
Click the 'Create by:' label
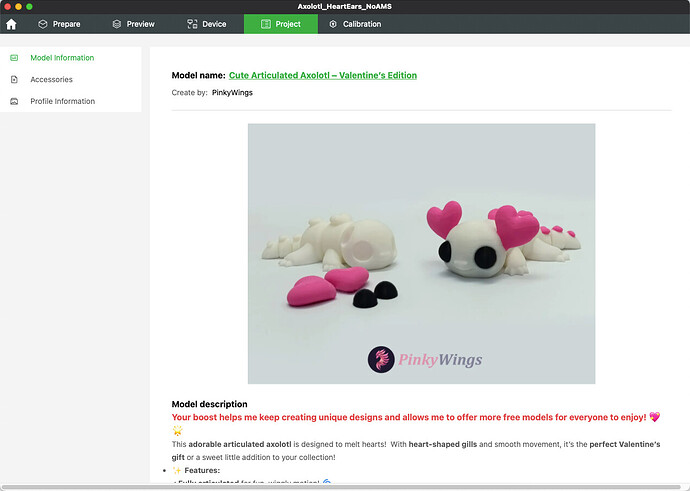[x=189, y=93]
